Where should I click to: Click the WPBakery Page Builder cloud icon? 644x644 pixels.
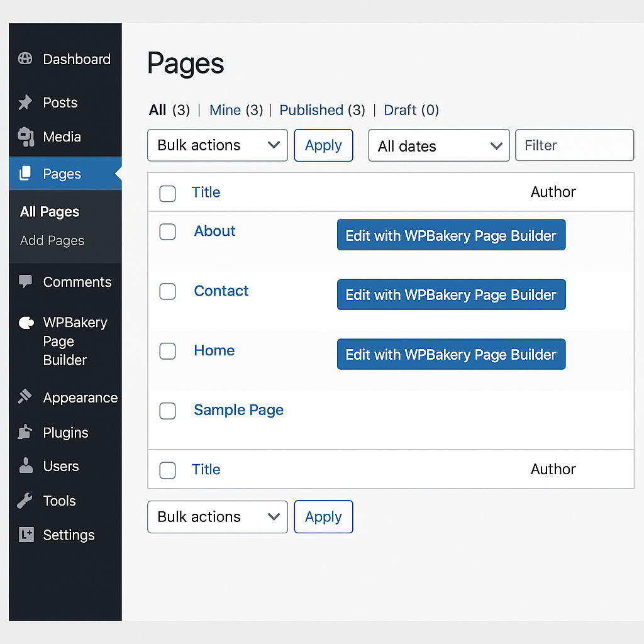[x=26, y=323]
